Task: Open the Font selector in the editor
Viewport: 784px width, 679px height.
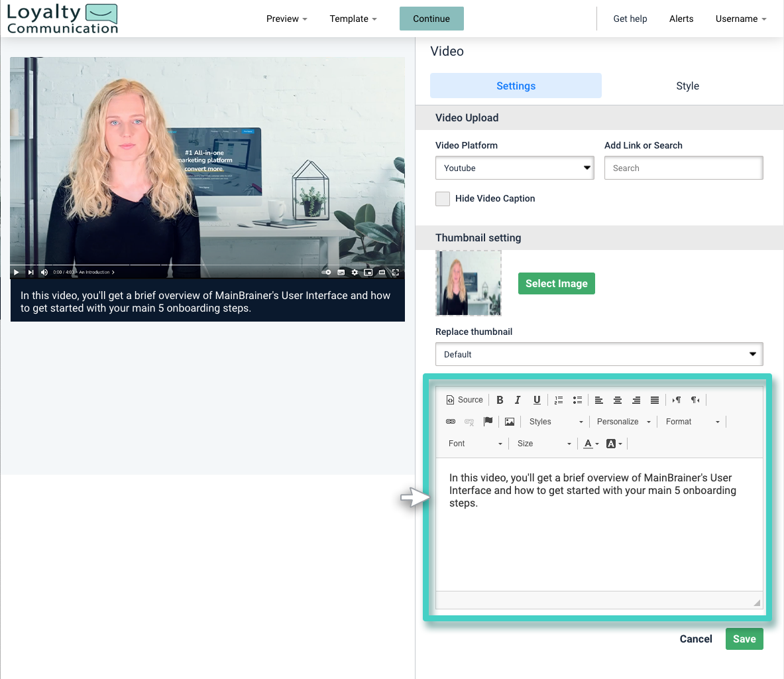Action: pyautogui.click(x=474, y=443)
